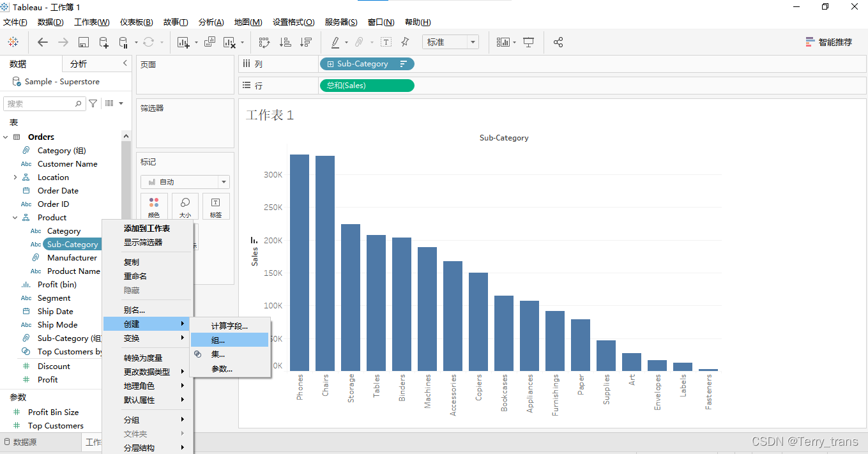This screenshot has width=868, height=454.
Task: Choose Add to Sheet in the context menu
Action: tap(148, 229)
